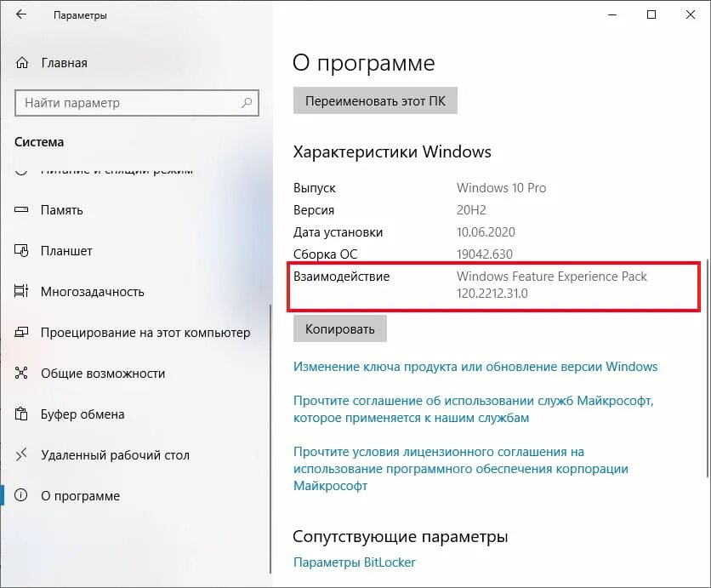Focus the Найти параметр search field

tap(137, 103)
